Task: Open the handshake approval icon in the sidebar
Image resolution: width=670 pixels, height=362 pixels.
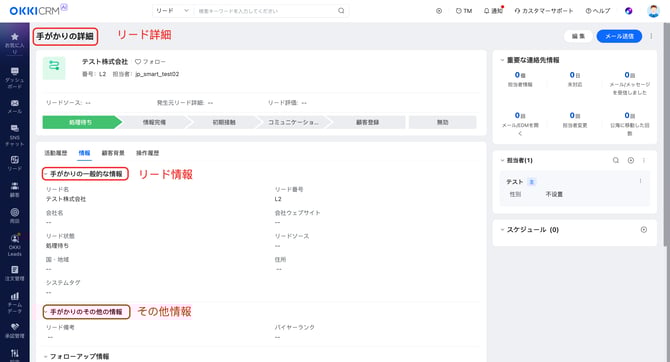Action: 15,330
